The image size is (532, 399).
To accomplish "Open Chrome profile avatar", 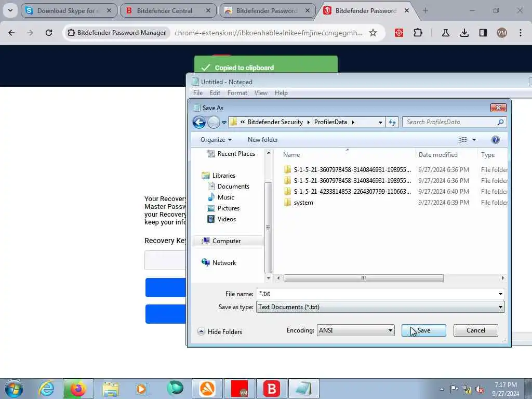I will click(x=501, y=33).
